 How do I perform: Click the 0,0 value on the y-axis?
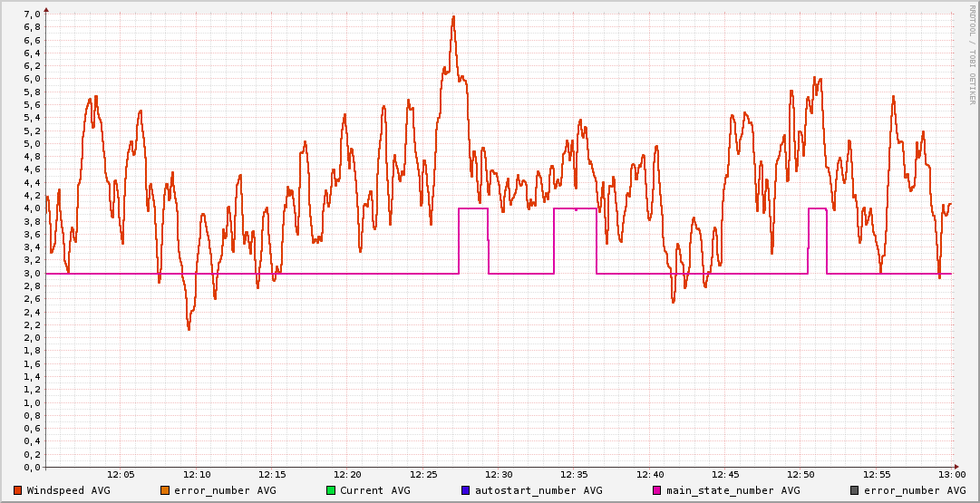pos(31,467)
